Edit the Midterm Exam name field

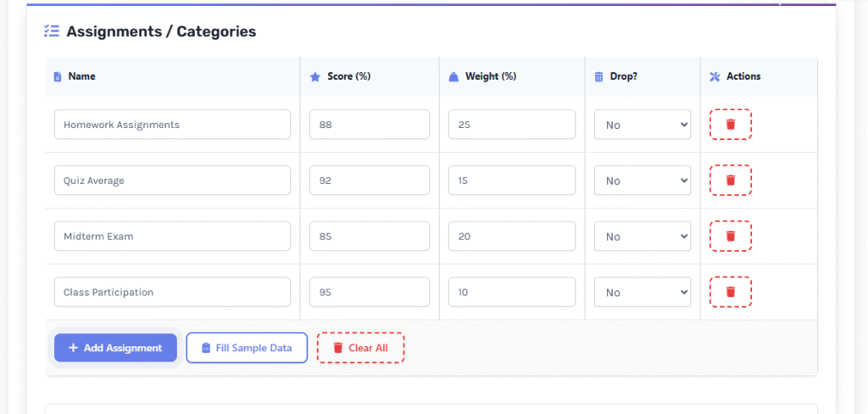tap(172, 236)
